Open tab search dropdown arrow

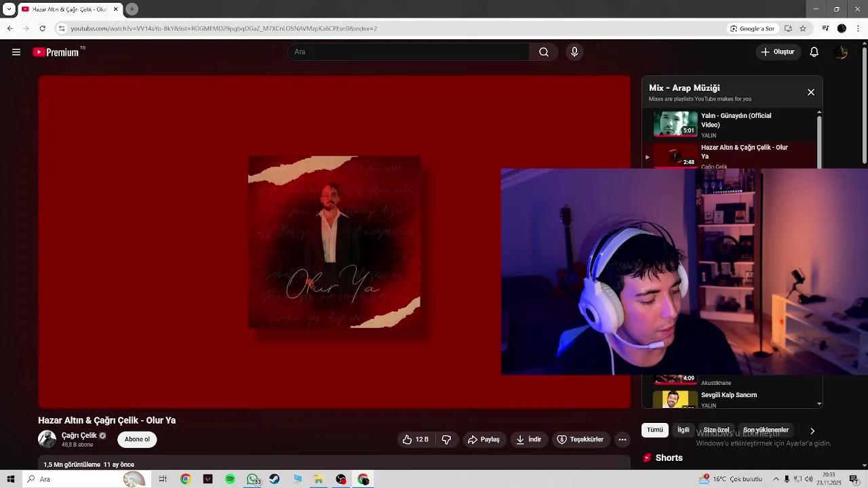pyautogui.click(x=9, y=9)
